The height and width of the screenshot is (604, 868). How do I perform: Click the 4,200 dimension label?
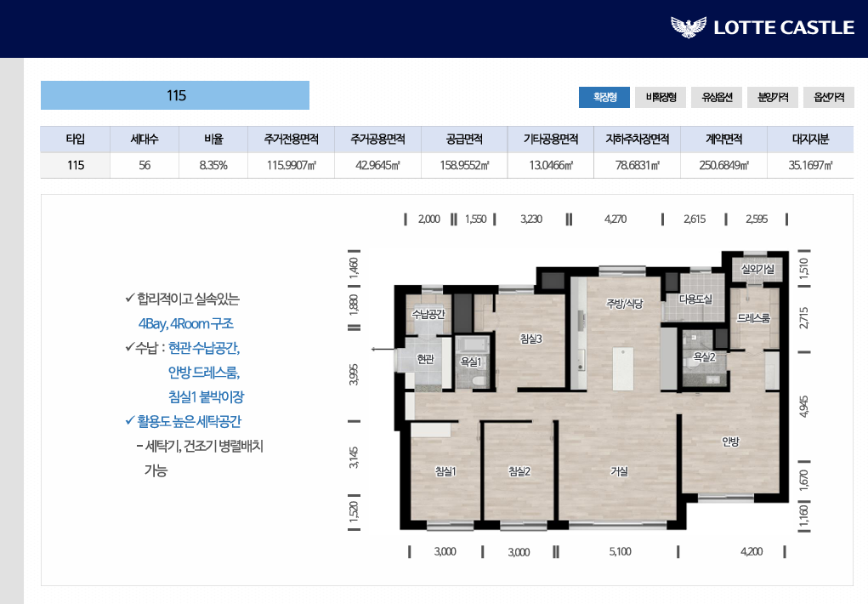(752, 551)
